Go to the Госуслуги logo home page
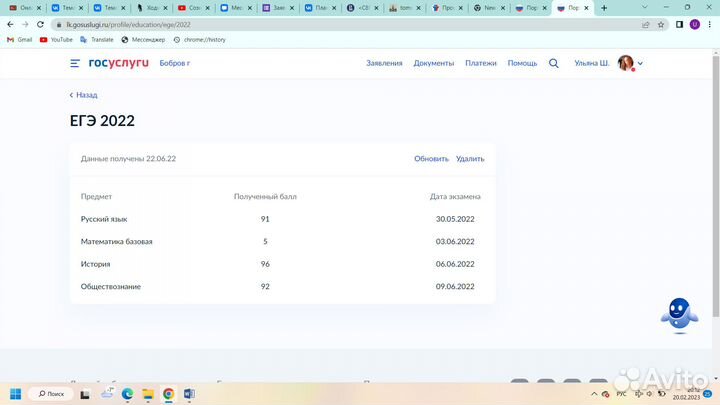 coord(118,63)
